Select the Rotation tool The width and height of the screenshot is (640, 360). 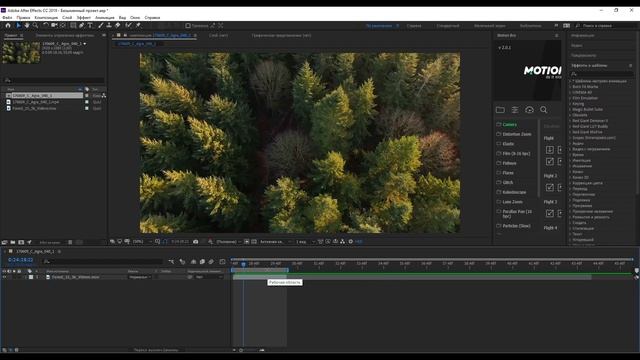point(46,25)
